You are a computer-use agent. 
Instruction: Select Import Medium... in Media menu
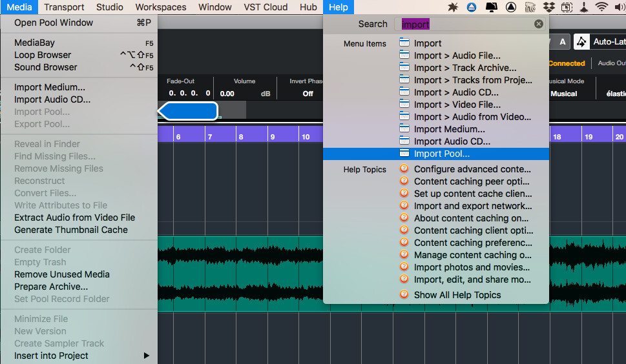pyautogui.click(x=79, y=87)
